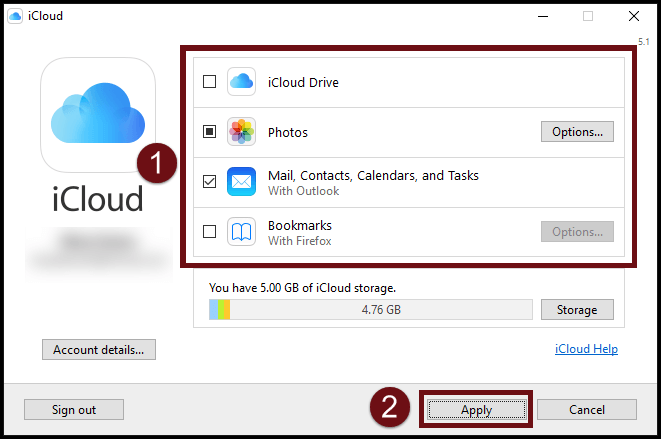This screenshot has height=439, width=661.
Task: Open Account details
Action: [x=99, y=350]
